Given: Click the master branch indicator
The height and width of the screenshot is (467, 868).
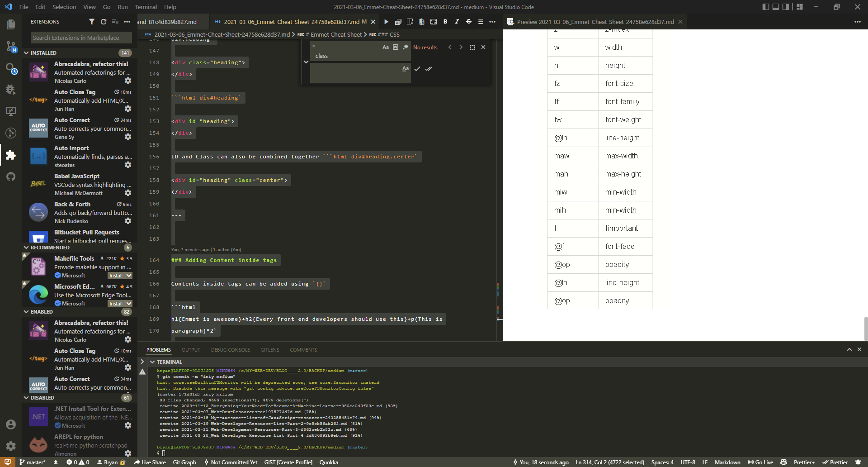Looking at the screenshot, I should tap(32, 462).
